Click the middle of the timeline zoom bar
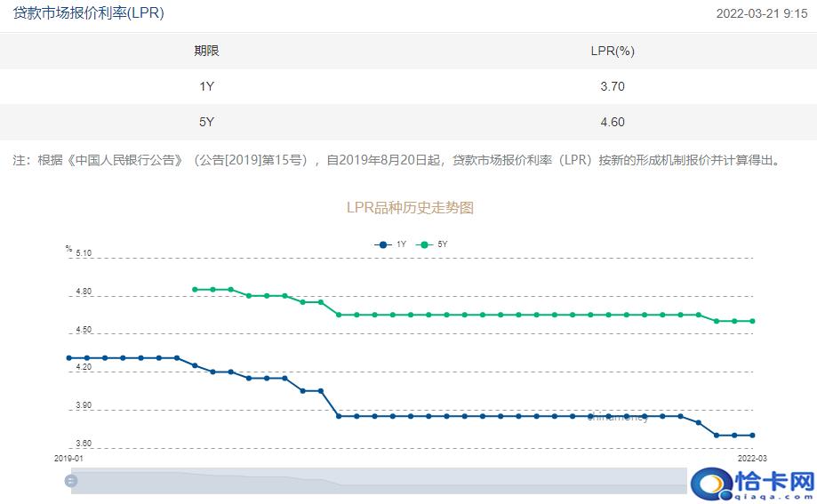The height and width of the screenshot is (504, 817). coord(378,481)
